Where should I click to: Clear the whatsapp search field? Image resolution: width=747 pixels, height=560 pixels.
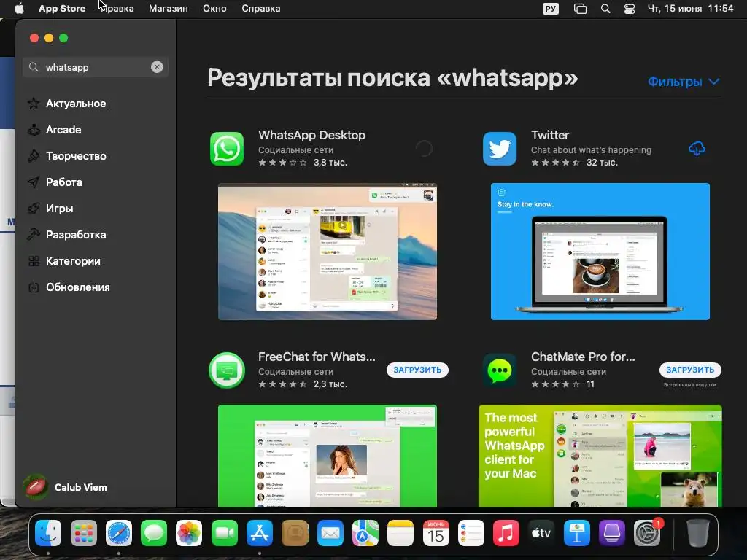pos(157,67)
